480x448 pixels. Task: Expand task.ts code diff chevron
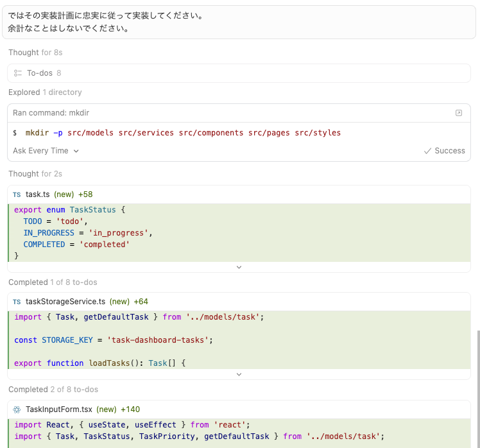239,268
